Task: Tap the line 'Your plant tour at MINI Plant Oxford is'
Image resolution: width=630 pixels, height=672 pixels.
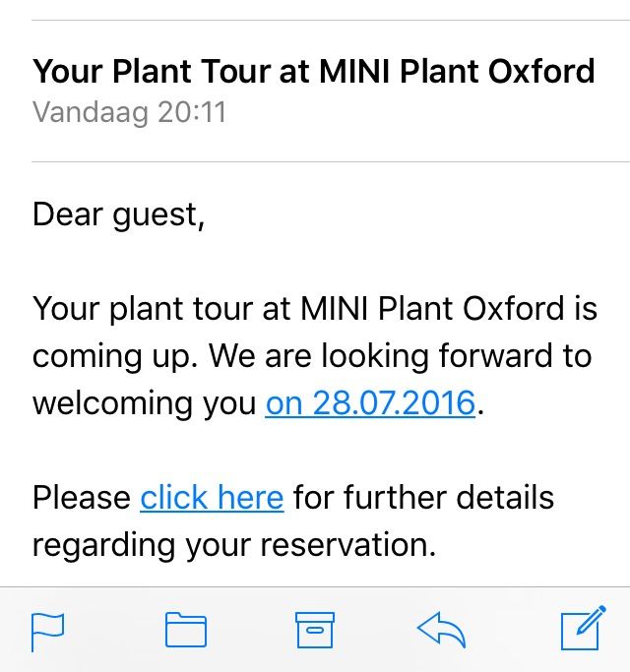Action: [x=315, y=309]
